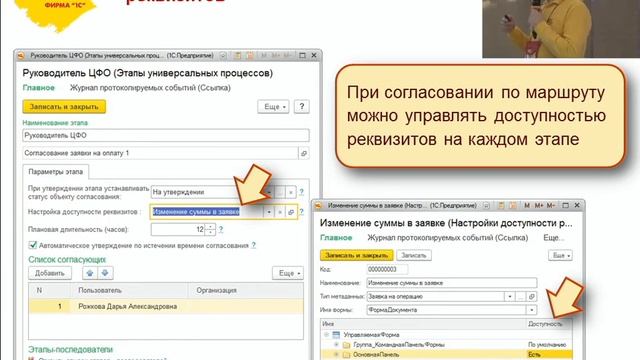Click 'Организация' column header

tap(246, 290)
